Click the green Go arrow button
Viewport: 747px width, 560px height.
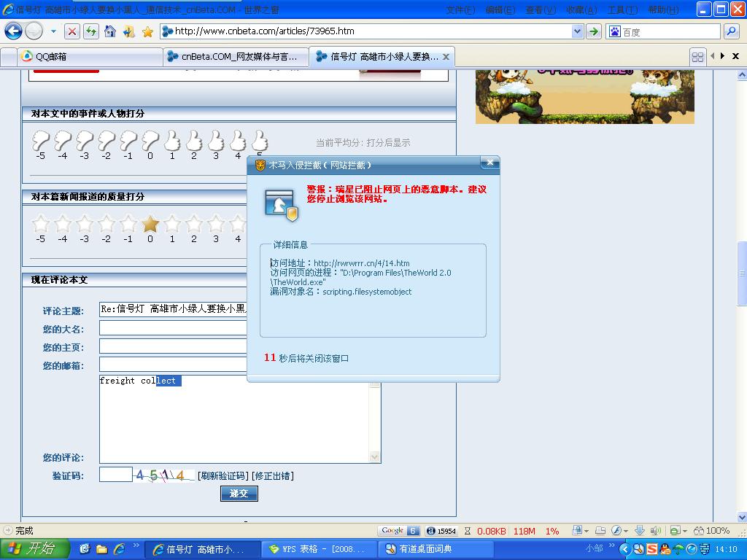point(594,31)
